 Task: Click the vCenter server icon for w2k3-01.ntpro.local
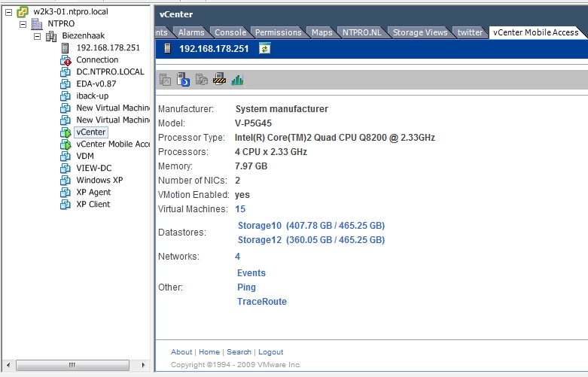(23, 12)
